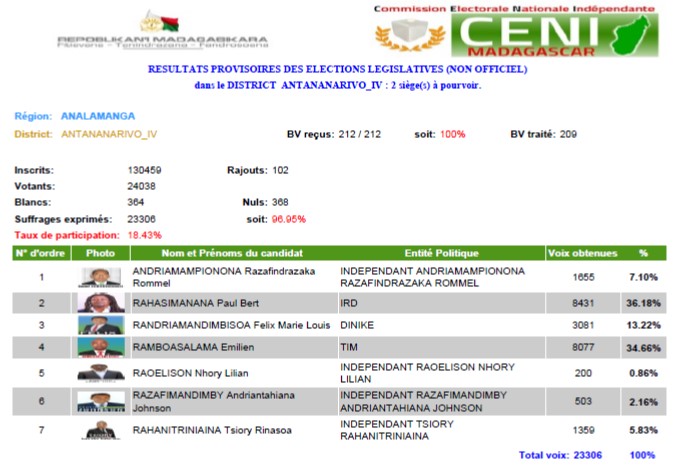Click participation rate 18.43%
681x473 pixels.
pos(145,235)
